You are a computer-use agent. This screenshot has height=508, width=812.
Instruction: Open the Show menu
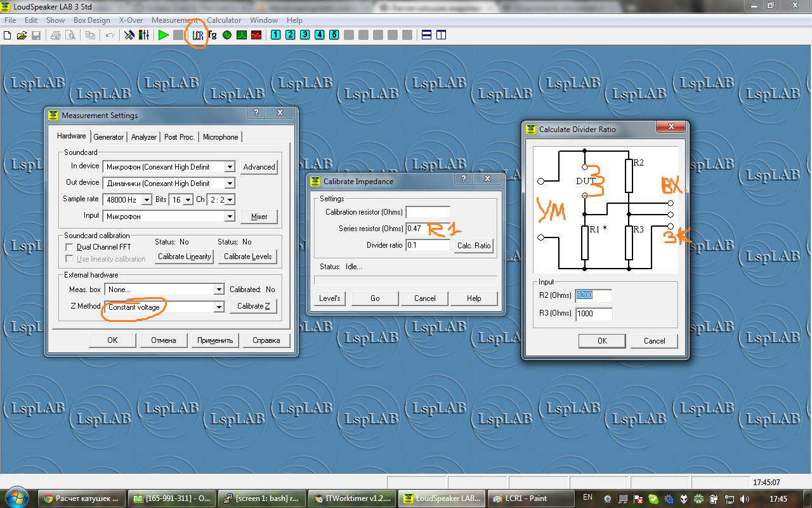pos(56,20)
